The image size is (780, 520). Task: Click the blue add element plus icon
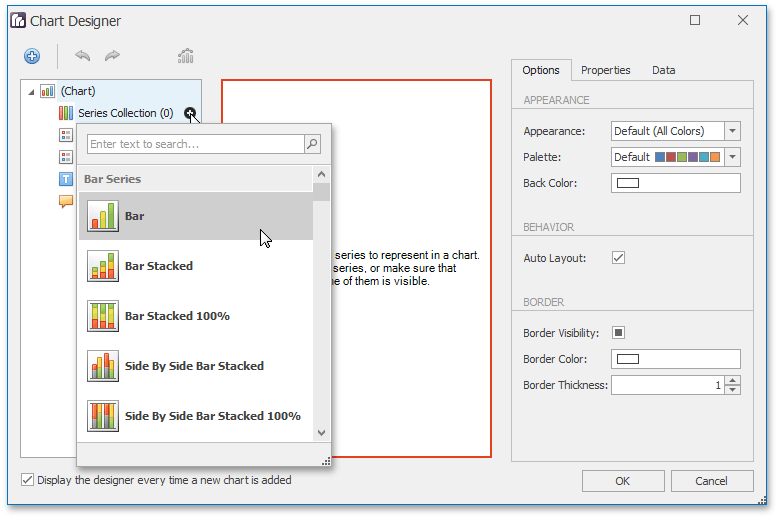32,56
